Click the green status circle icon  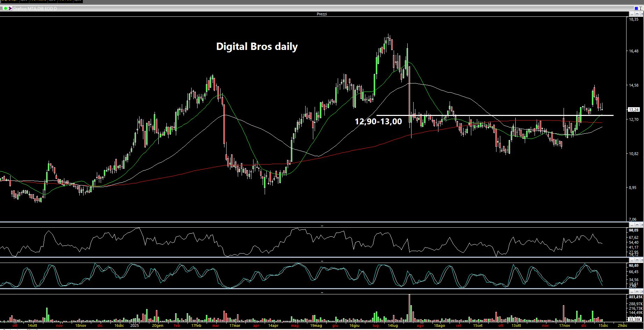[6, 8]
